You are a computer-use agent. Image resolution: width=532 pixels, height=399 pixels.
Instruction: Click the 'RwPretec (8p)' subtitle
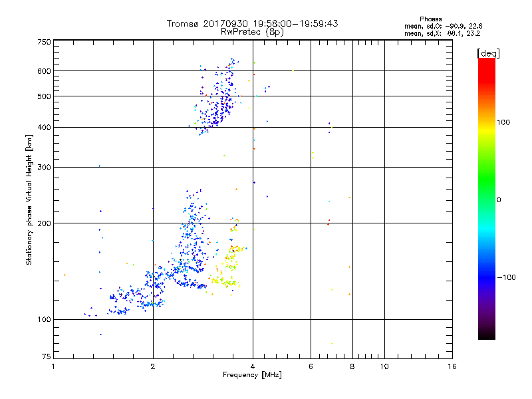coord(252,32)
